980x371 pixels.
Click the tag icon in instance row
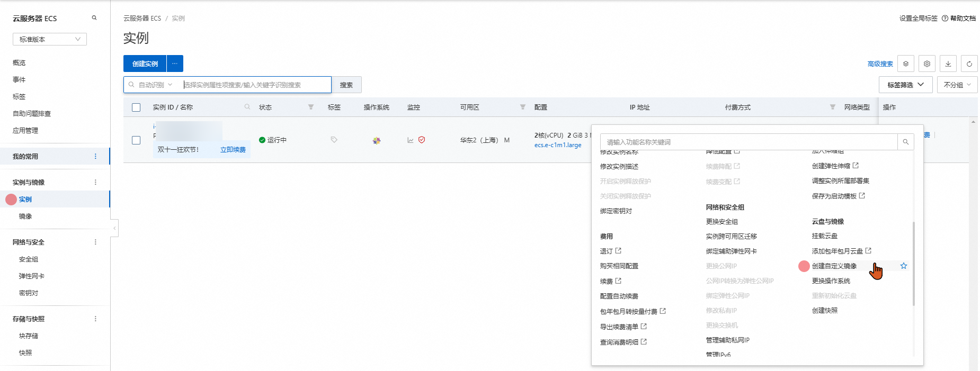pos(334,140)
